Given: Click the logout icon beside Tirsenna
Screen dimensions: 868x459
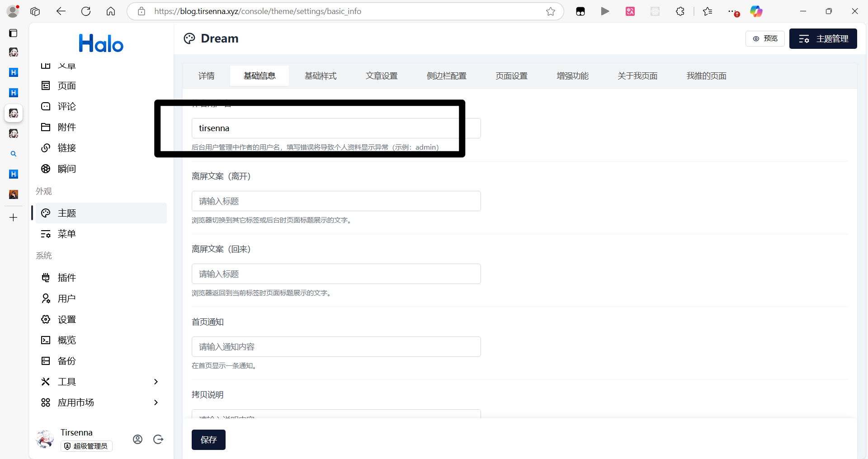Looking at the screenshot, I should [158, 439].
